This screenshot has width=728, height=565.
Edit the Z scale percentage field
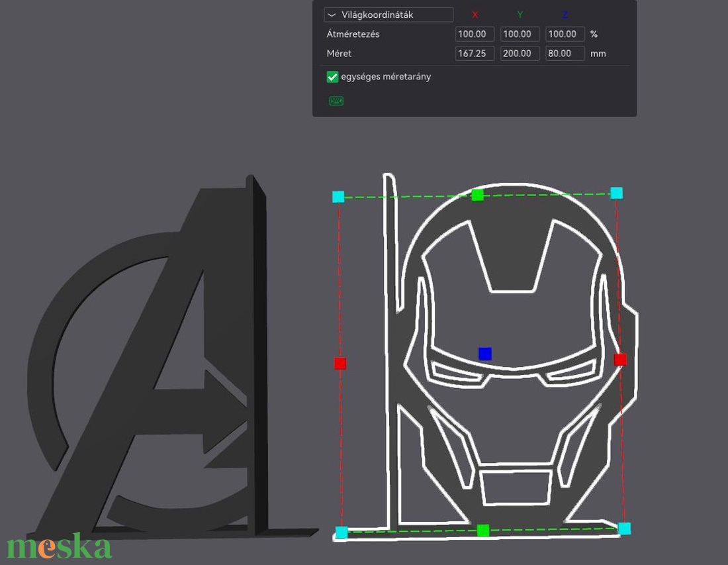coord(564,34)
